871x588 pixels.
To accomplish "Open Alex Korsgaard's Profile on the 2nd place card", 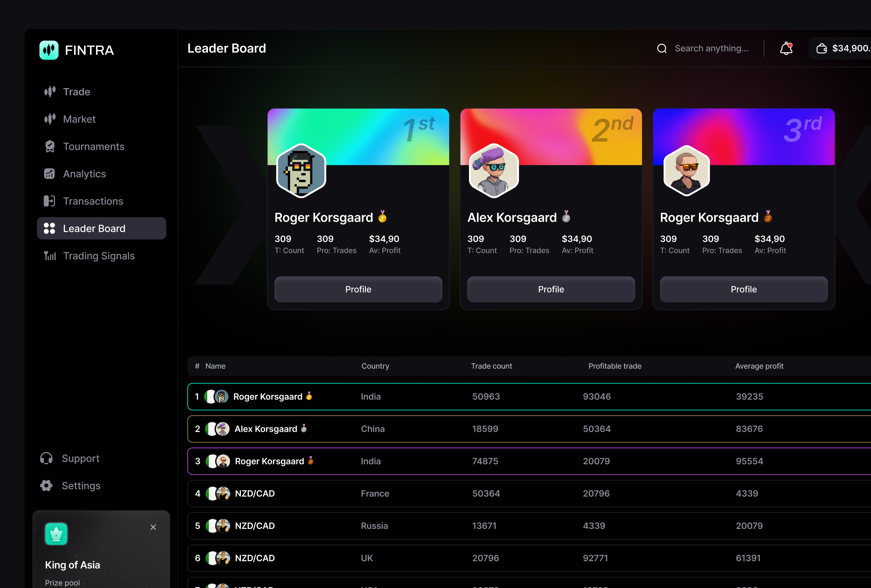I will (551, 289).
